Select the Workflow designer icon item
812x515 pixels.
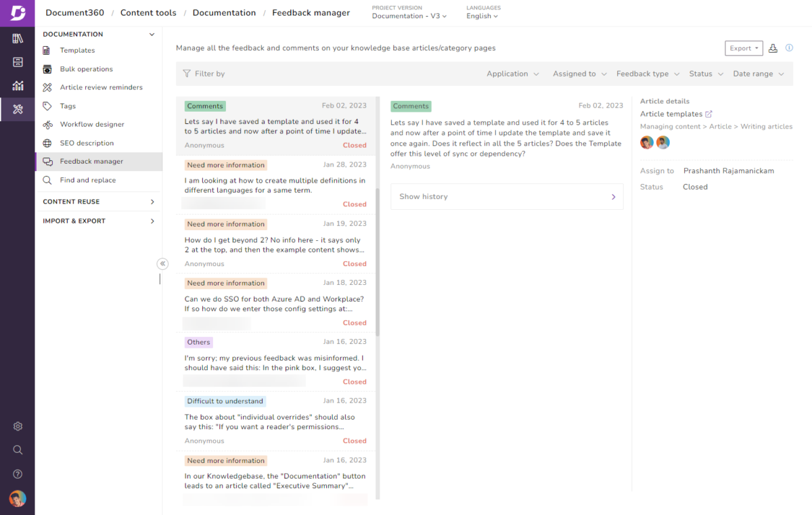coord(47,125)
